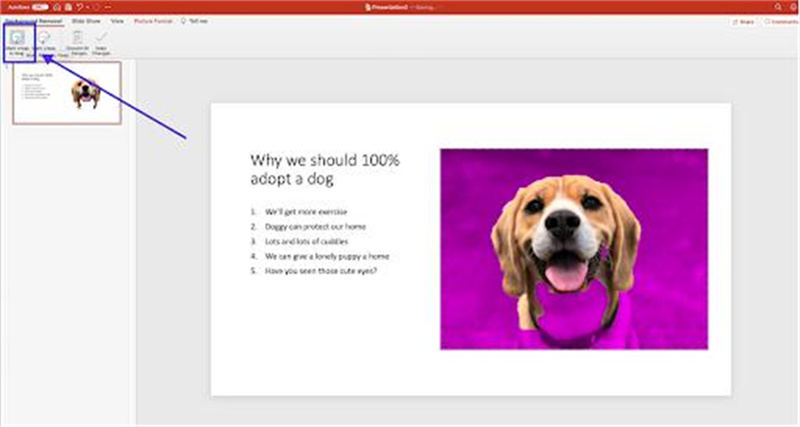The width and height of the screenshot is (800, 427).
Task: Click Keep Changes checkmark button
Action: click(101, 43)
